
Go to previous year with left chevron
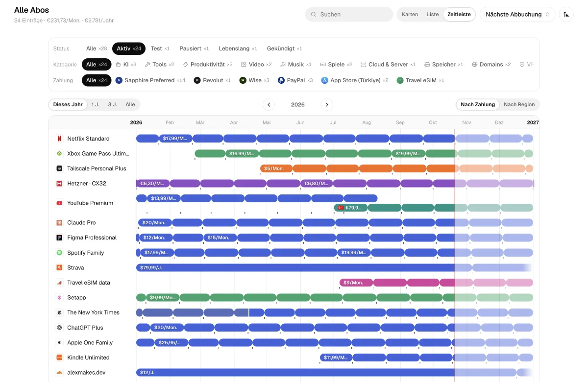click(269, 104)
